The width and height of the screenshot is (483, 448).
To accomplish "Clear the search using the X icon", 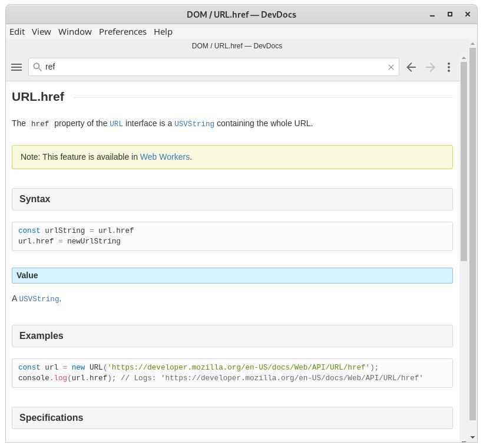I will (391, 67).
